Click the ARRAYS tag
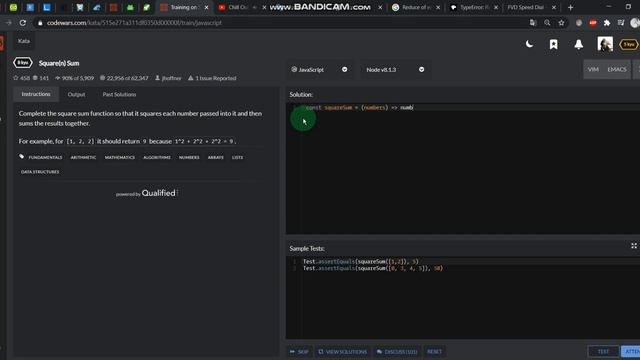The image size is (640, 360). click(x=216, y=157)
